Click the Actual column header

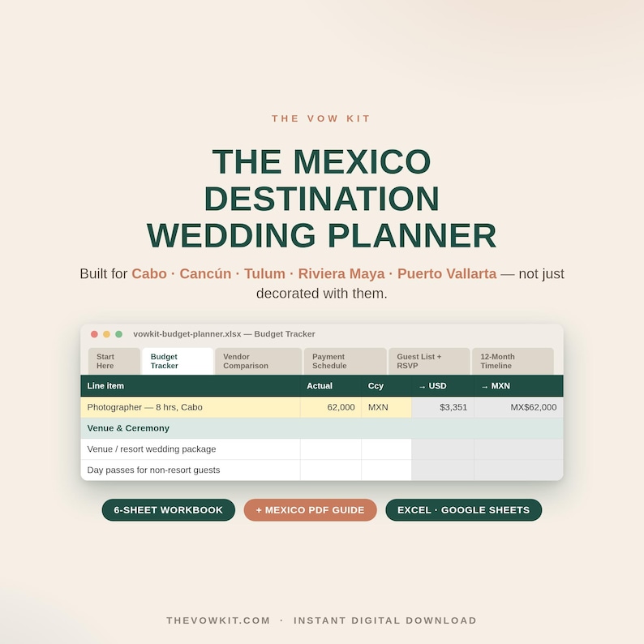pos(331,385)
